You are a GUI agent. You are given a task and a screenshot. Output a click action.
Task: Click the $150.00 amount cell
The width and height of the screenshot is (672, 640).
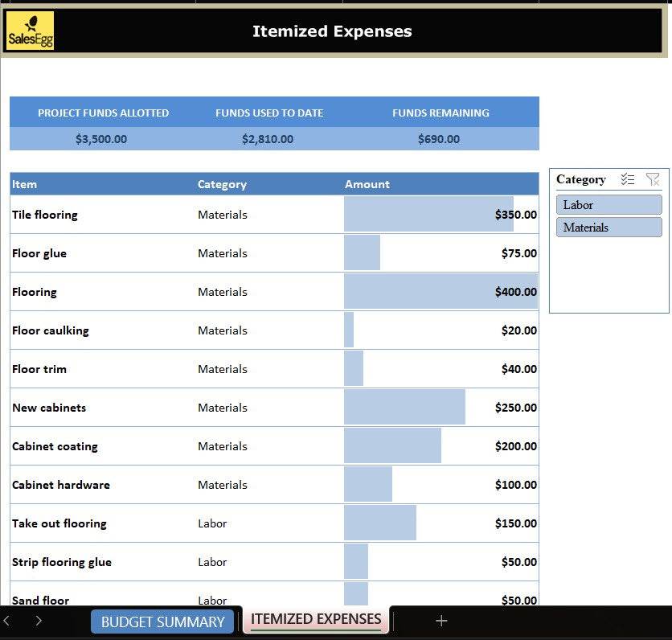tap(441, 523)
